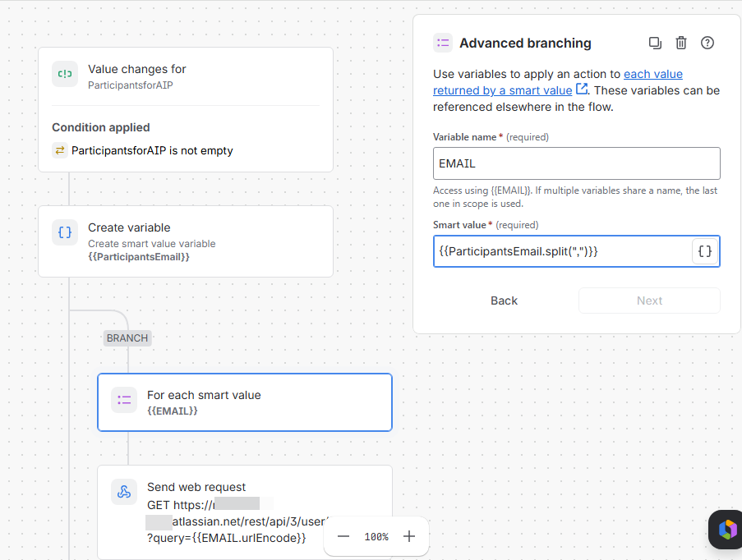
Task: Select the Create variable action card
Action: pyautogui.click(x=186, y=241)
